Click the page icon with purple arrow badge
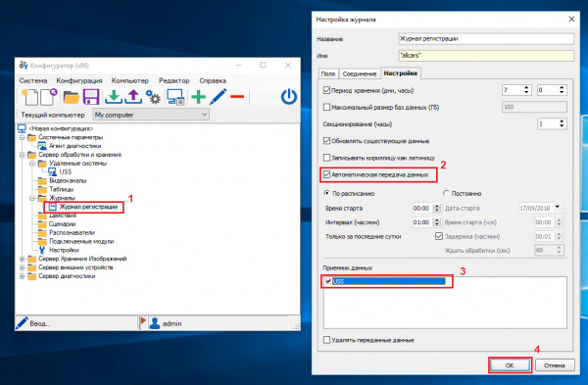Image resolution: width=588 pixels, height=385 pixels. click(49, 97)
